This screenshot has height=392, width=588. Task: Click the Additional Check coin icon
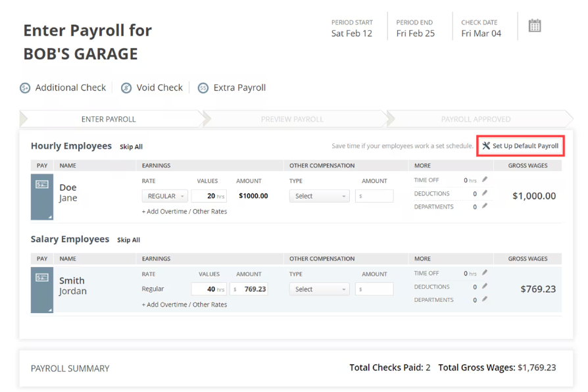pos(25,87)
